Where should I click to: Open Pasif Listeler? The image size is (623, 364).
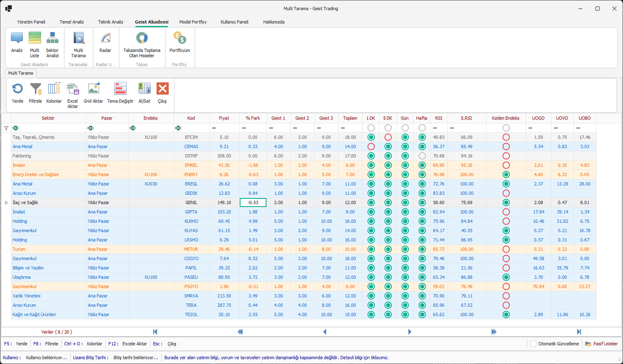click(601, 344)
